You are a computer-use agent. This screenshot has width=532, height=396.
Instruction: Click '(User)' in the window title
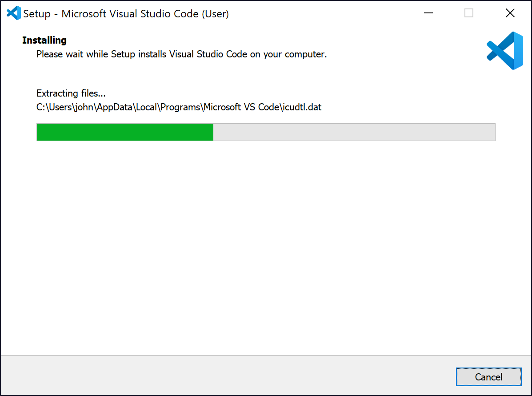[216, 14]
